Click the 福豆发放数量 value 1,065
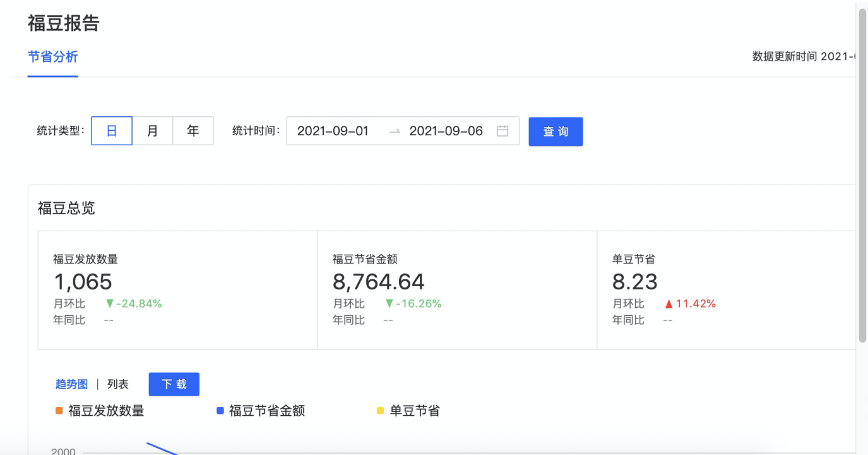Screen dimensions: 868x455 pyautogui.click(x=83, y=281)
